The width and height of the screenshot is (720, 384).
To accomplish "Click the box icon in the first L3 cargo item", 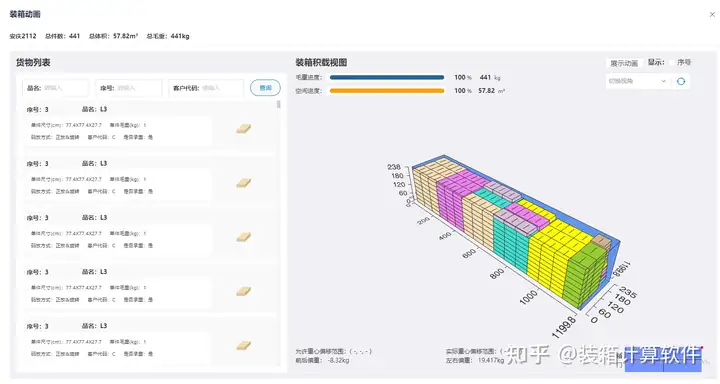I will tap(243, 129).
